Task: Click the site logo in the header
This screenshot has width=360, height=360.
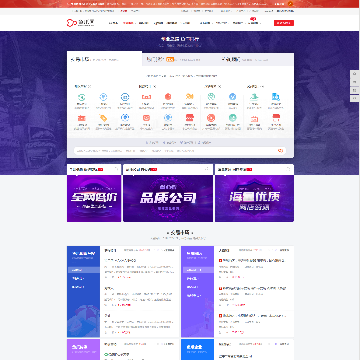Action: 80,23
